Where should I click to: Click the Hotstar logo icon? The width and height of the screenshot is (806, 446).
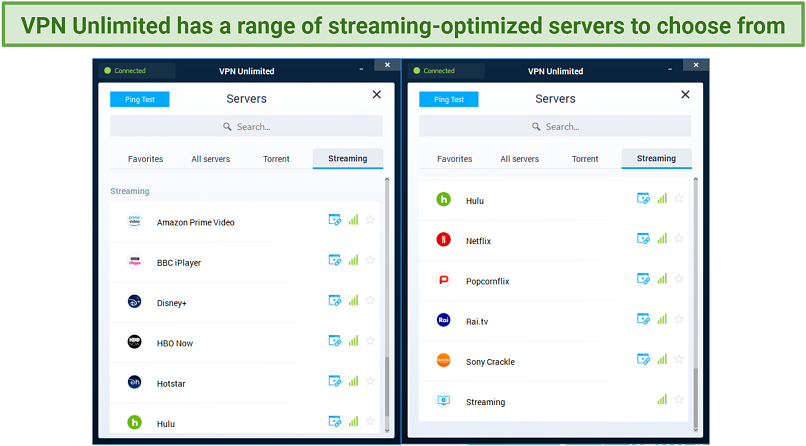134,382
